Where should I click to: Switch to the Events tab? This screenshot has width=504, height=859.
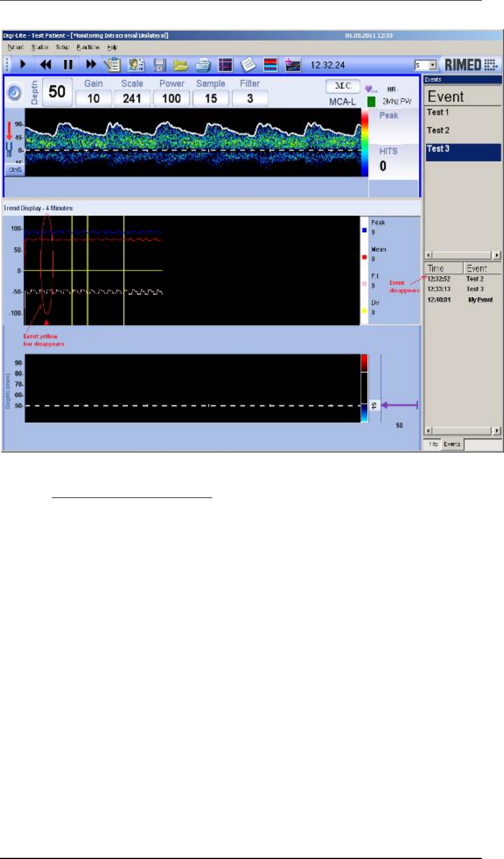tap(452, 444)
